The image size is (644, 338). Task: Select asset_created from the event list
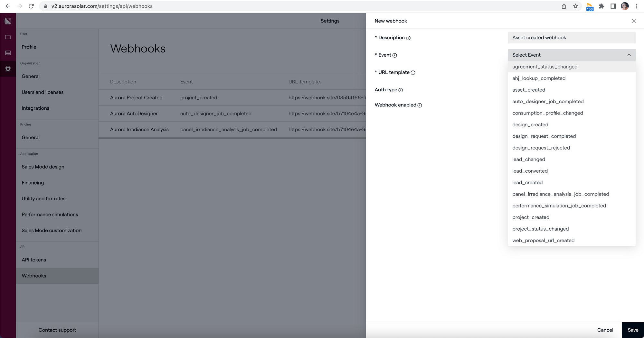[x=529, y=90]
